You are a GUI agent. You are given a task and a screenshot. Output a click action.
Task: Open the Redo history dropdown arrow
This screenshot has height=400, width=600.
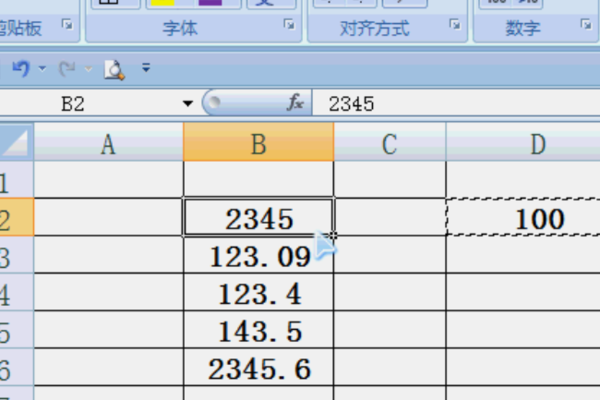pyautogui.click(x=88, y=69)
